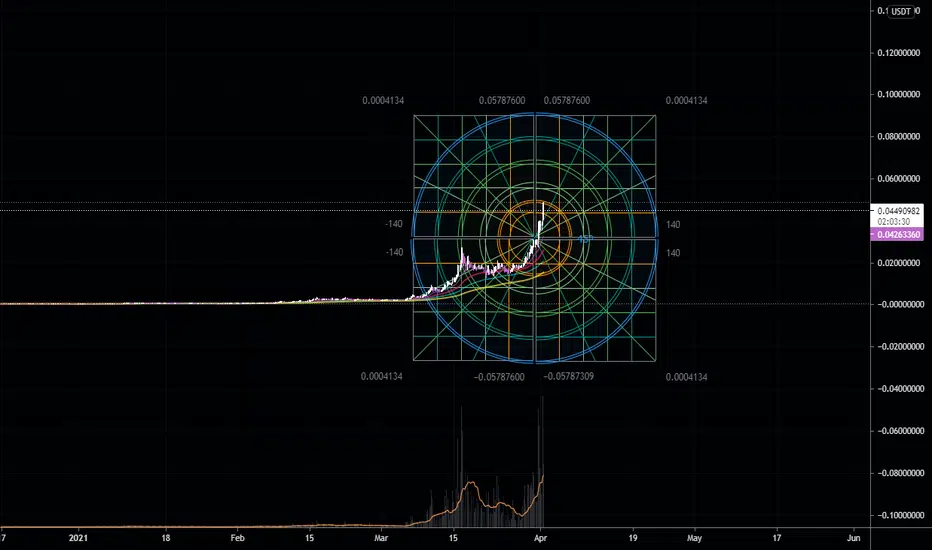Click the Feb label on time axis

(x=237, y=538)
